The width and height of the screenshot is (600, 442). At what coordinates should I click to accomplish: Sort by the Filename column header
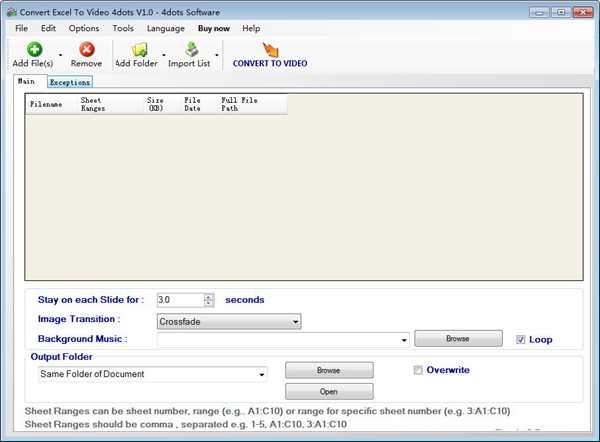click(x=51, y=104)
